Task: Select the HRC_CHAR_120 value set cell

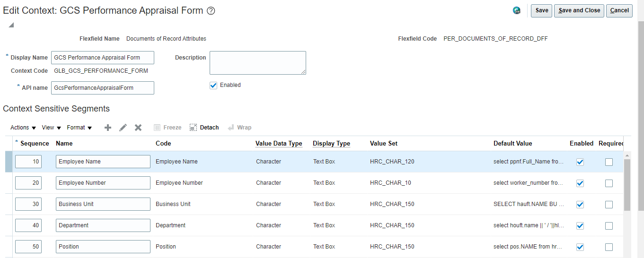Action: [x=392, y=162]
